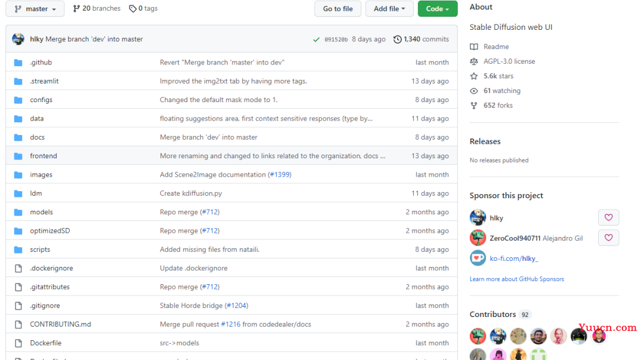Open the frontend folder name
Viewport: 644px width, 360px height.
43,156
